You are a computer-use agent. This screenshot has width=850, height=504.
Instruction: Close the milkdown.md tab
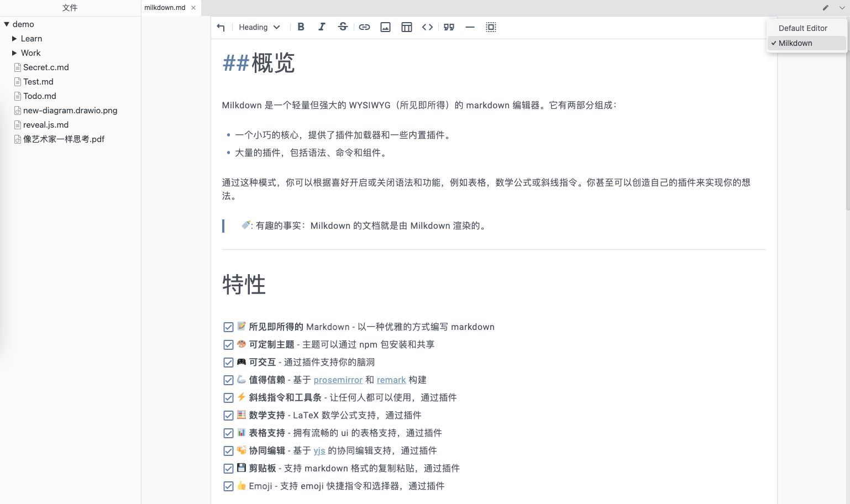[x=193, y=8]
